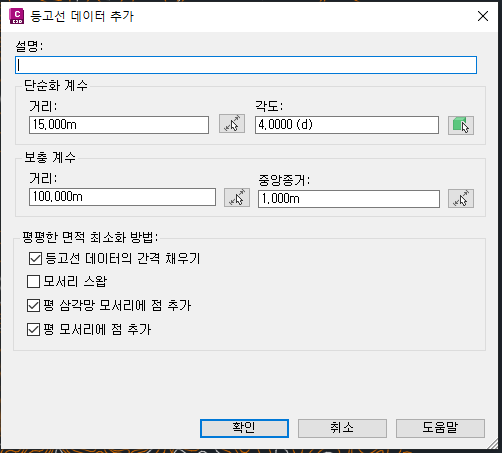
Task: Pick weeding angle from drawing icon
Action: pos(461,125)
